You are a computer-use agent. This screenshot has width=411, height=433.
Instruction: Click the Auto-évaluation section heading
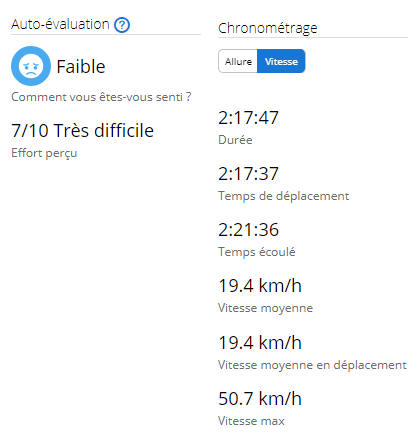(x=60, y=24)
